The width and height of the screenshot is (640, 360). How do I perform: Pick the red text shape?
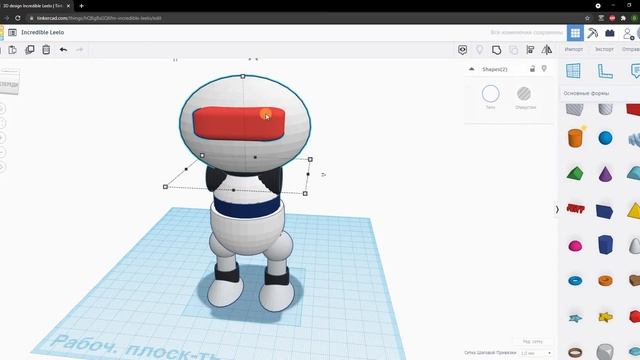pyautogui.click(x=575, y=209)
